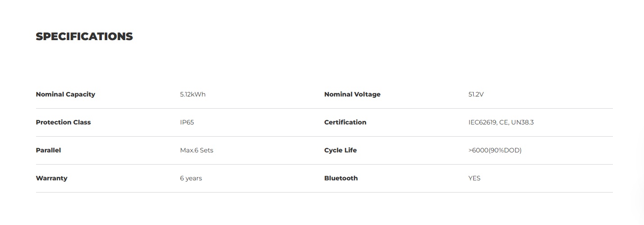Click the YES Bluetooth value
This screenshot has height=225, width=644.
475,178
